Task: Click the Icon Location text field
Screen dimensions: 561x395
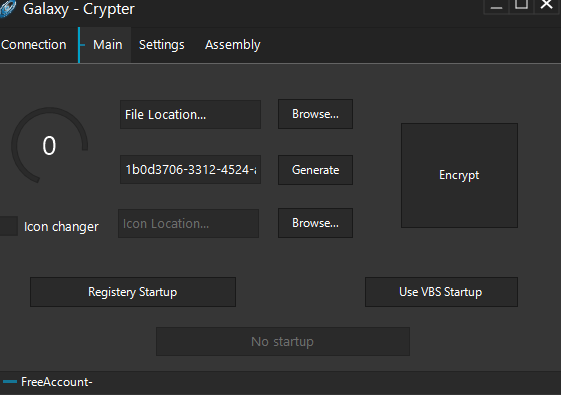Action: tap(189, 224)
